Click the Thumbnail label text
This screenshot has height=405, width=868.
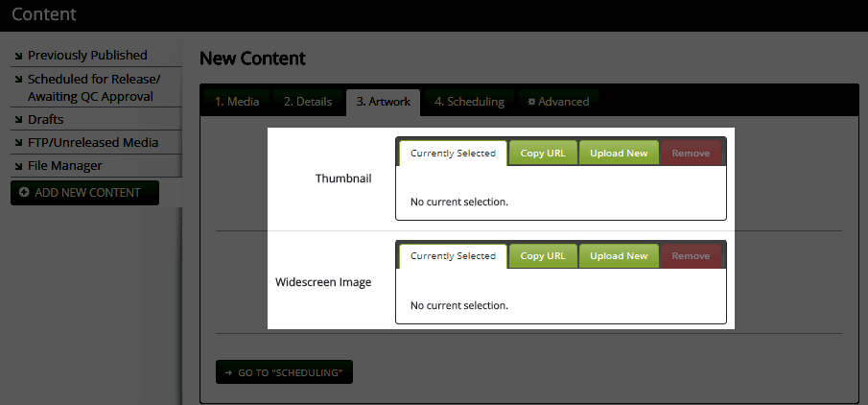pyautogui.click(x=343, y=179)
